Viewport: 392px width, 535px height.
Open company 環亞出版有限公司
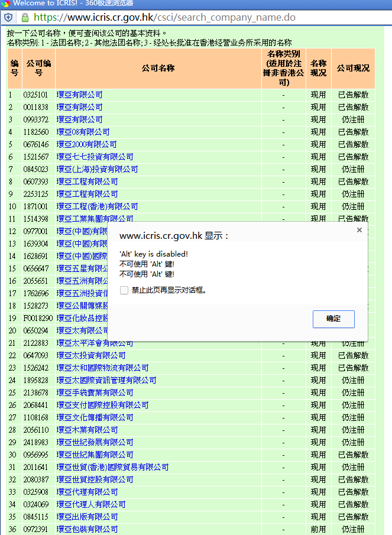87,517
